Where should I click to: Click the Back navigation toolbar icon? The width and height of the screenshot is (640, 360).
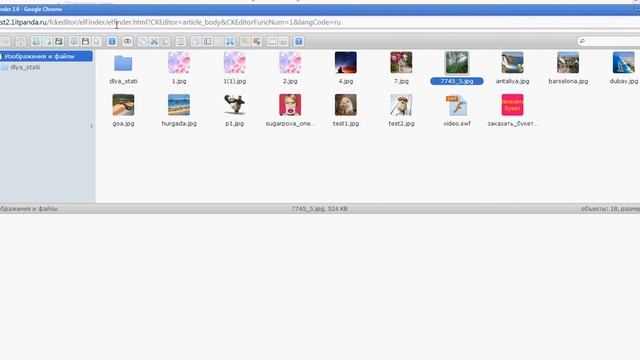(5, 41)
